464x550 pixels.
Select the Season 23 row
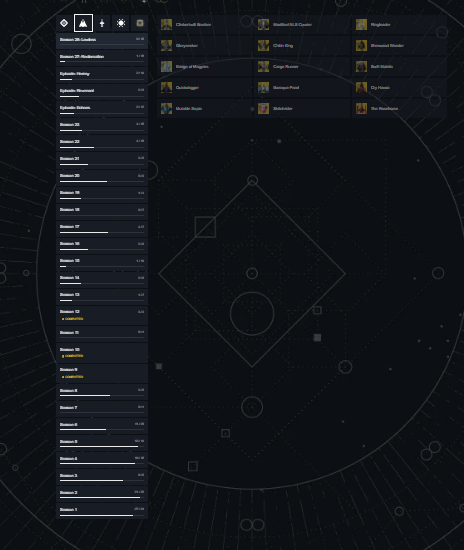[102, 126]
